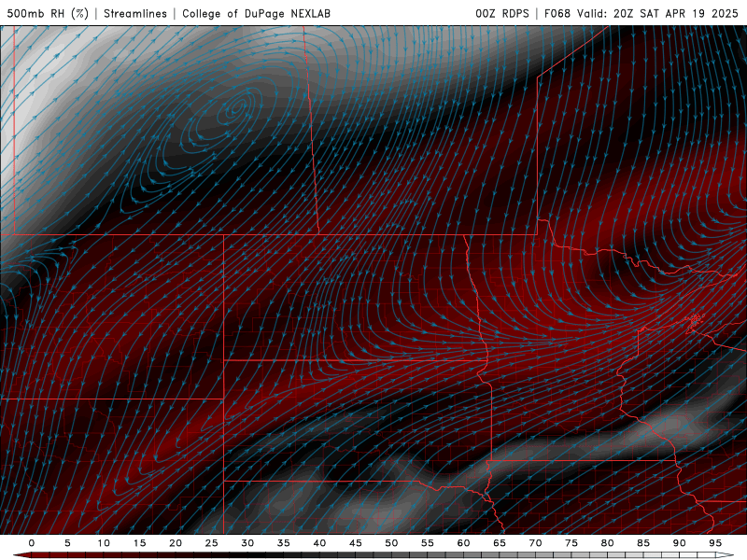Click the streamline vortex center on the map
This screenshot has width=747, height=560.
point(236,109)
